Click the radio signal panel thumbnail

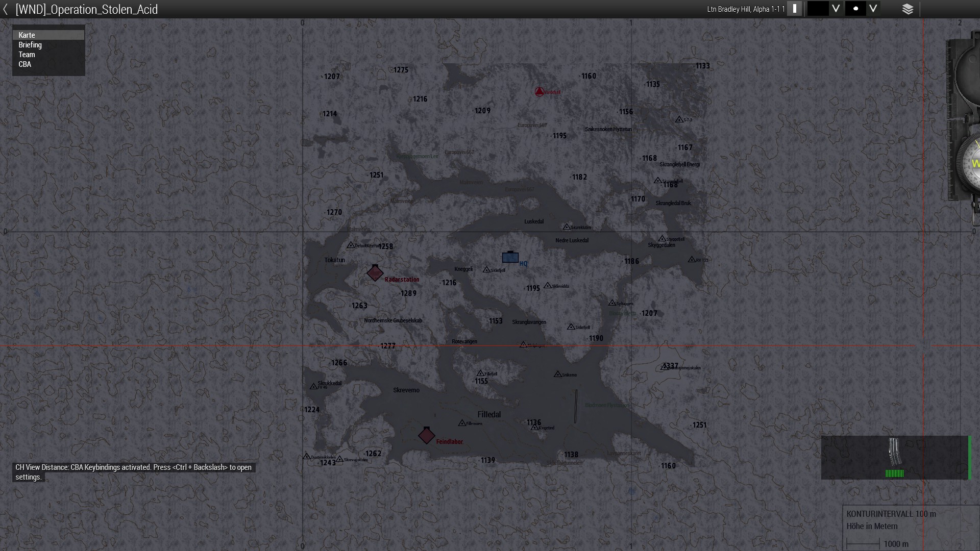click(894, 457)
